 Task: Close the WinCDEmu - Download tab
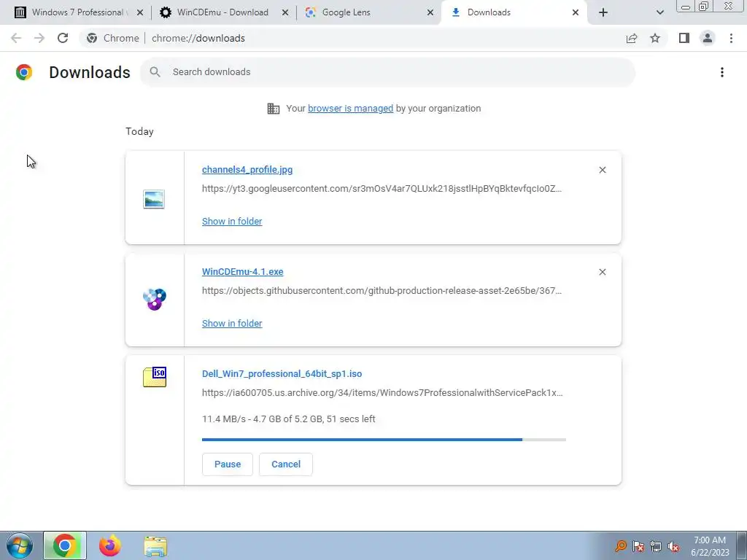click(285, 12)
